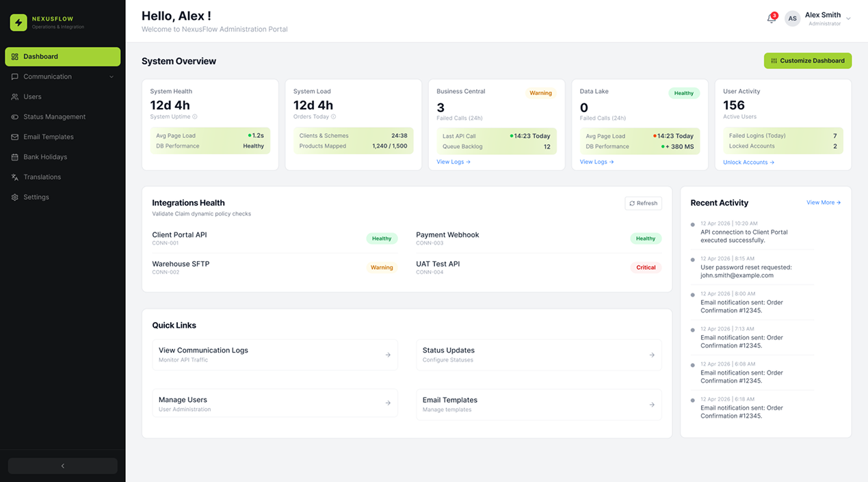Click the Customize Dashboard button
The width and height of the screenshot is (868, 482).
pos(808,61)
